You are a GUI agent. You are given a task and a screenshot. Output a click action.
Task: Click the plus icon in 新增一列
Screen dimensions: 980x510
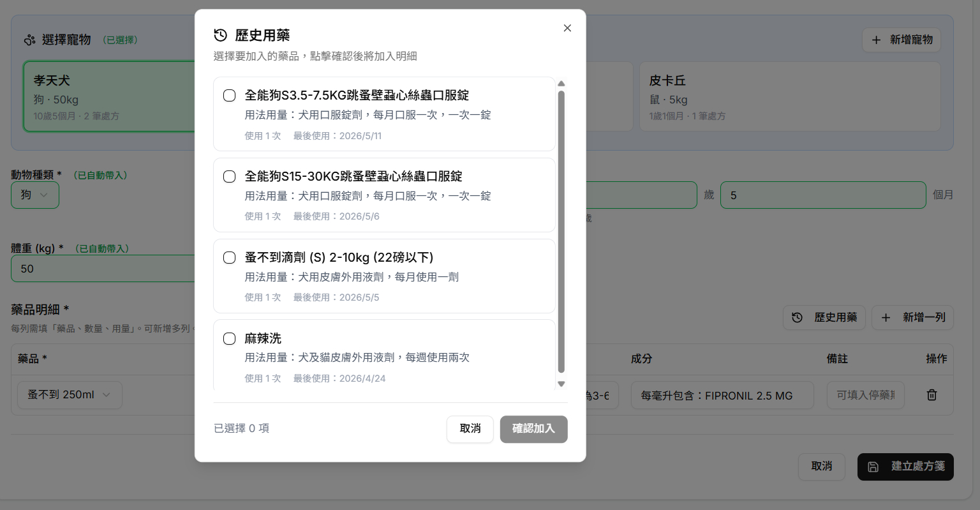click(x=886, y=317)
